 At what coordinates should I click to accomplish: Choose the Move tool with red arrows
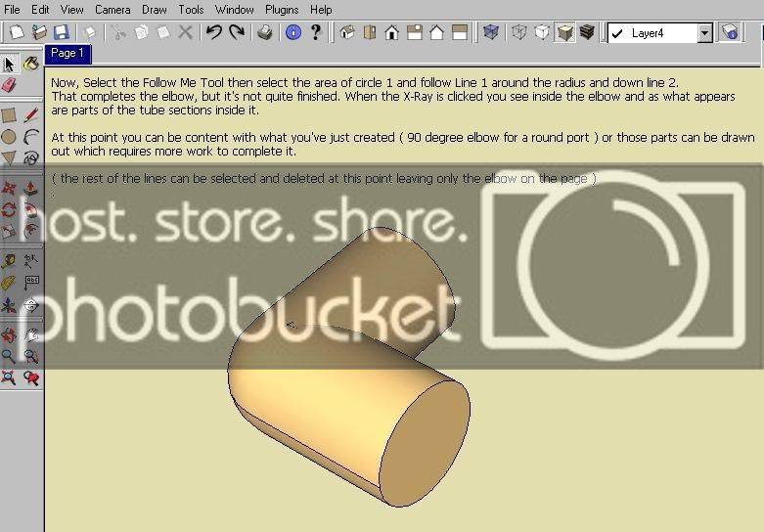click(9, 188)
